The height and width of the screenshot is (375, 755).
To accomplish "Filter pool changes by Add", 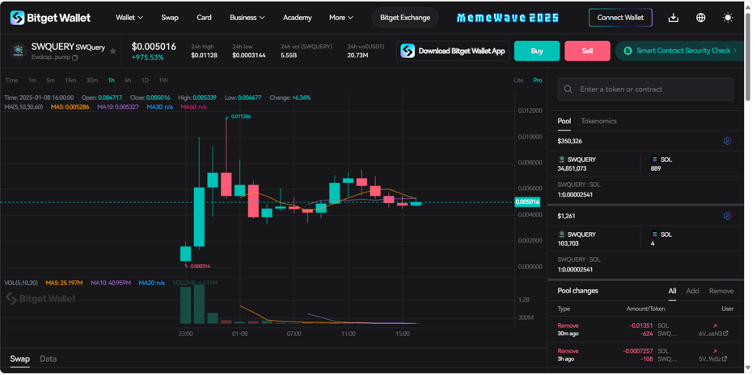I will pos(692,291).
